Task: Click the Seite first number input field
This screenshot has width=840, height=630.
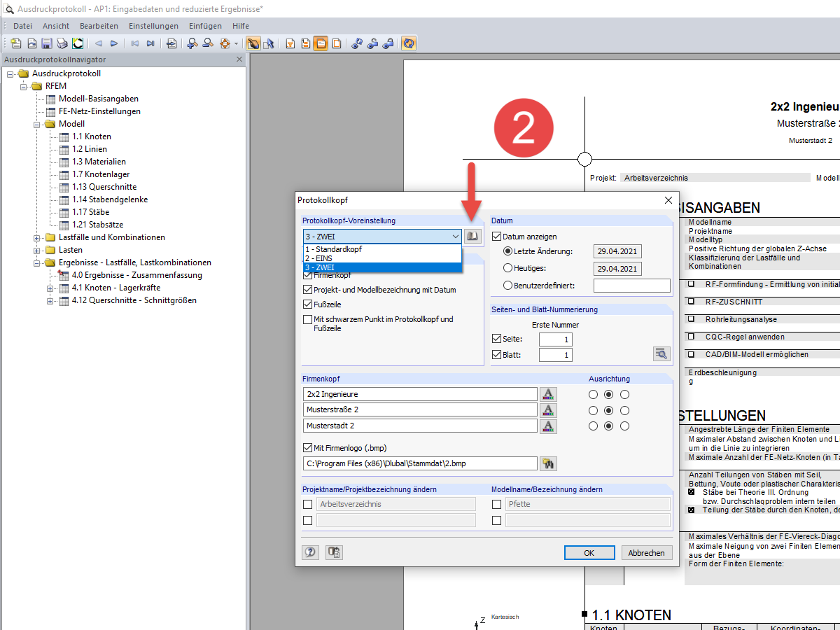Action: pyautogui.click(x=556, y=339)
